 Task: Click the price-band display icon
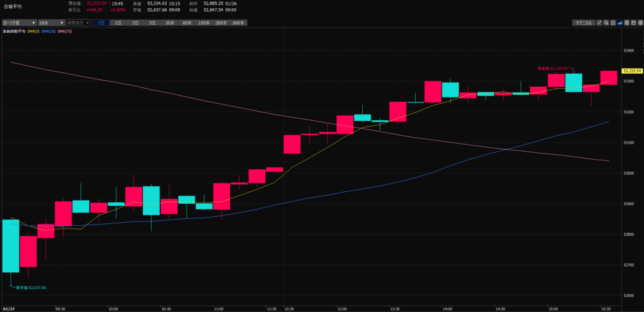(x=613, y=23)
